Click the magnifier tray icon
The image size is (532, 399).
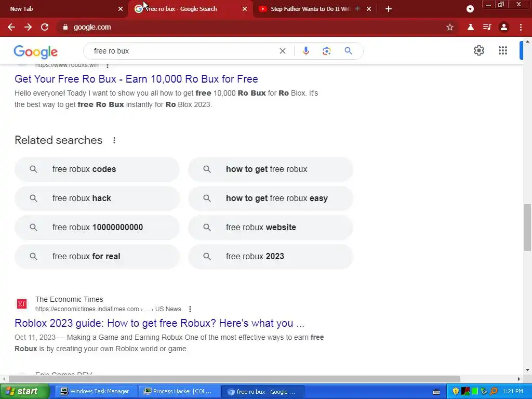[x=494, y=392]
